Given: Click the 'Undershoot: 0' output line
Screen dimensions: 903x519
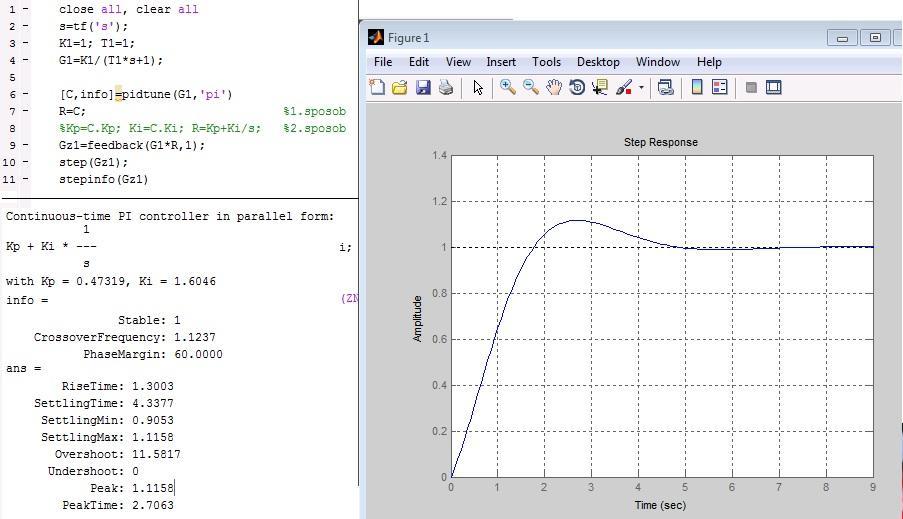Looking at the screenshot, I should [93, 471].
